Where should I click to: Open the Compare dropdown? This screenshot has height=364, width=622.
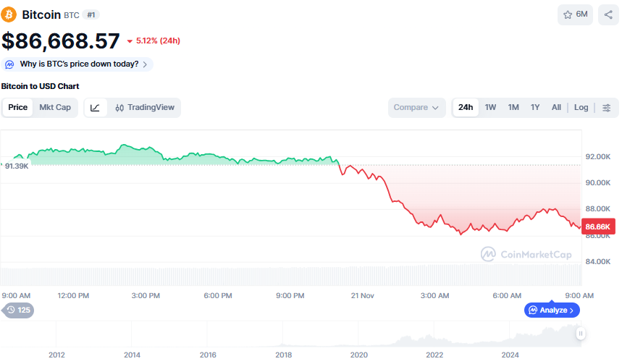(416, 108)
